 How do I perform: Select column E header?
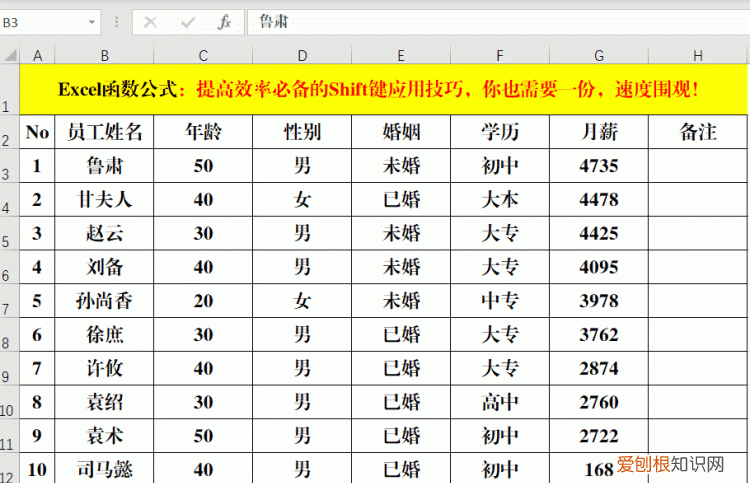point(401,55)
